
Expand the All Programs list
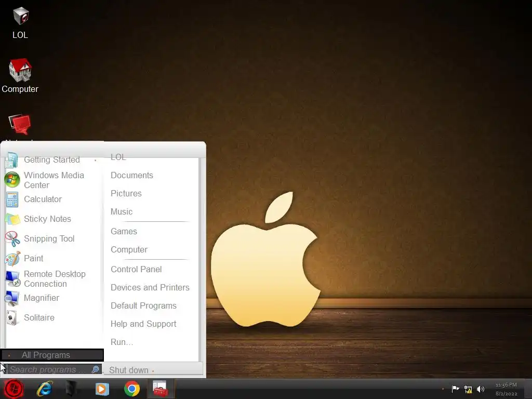(52, 355)
